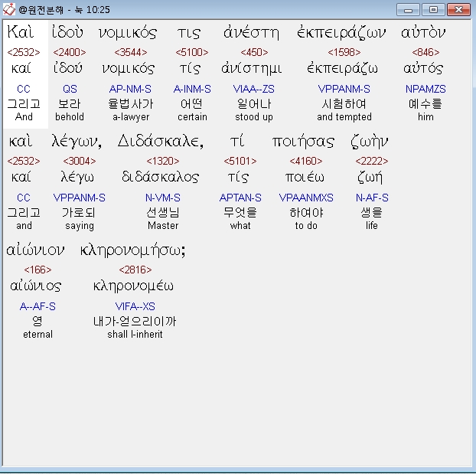The height and width of the screenshot is (474, 476).
Task: Click the parsing code APTAN-S
Action: pos(240,198)
